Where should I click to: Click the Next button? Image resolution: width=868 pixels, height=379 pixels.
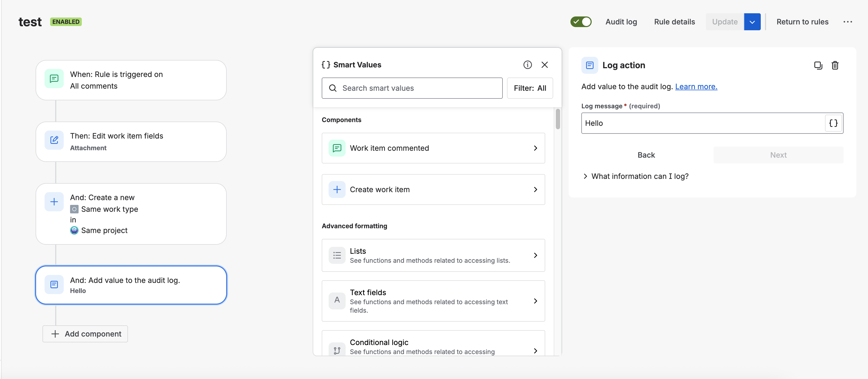tap(778, 155)
